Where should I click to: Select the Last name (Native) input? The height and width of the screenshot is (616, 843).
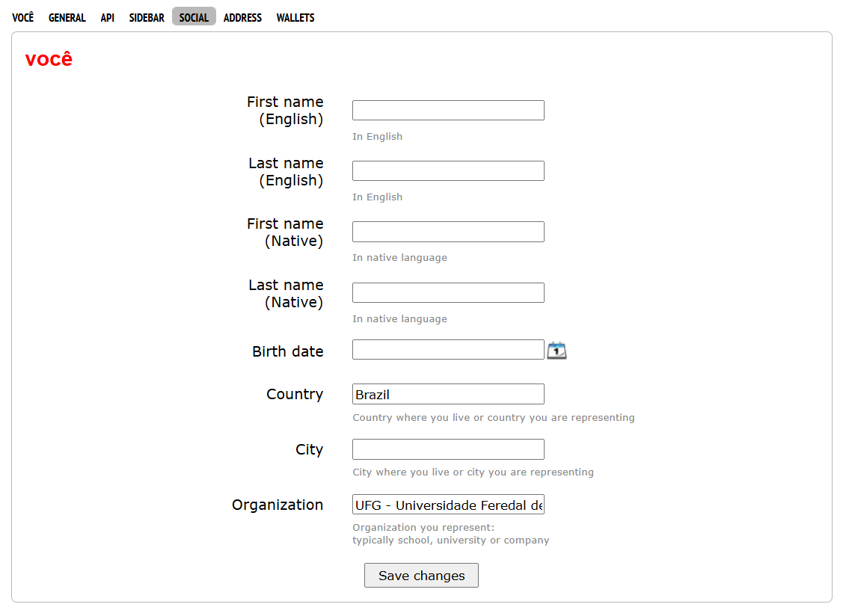[448, 293]
